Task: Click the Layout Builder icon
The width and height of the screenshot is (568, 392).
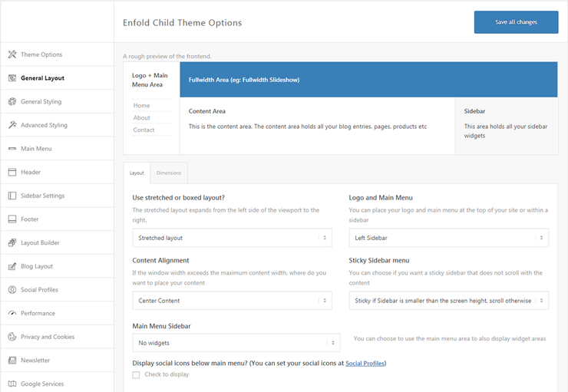Action: [x=12, y=243]
